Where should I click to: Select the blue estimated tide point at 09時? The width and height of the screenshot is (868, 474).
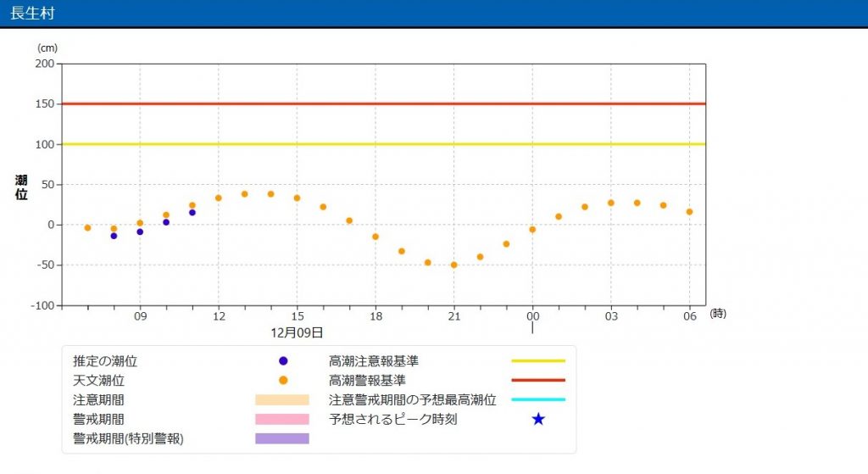140,232
